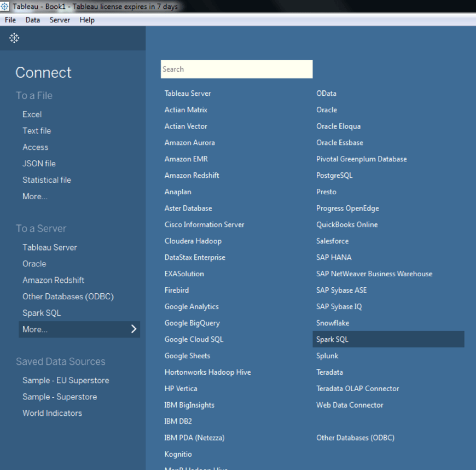Screen dimensions: 476x470
Task: Choose Google Analytics connector
Action: 191,306
